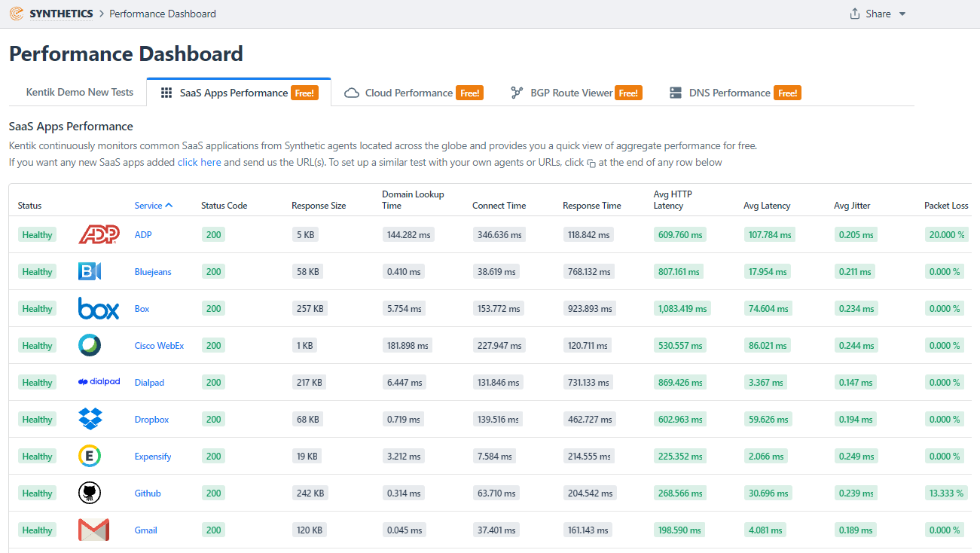Image resolution: width=980 pixels, height=553 pixels.
Task: Click the Bluejeans logo
Action: point(90,271)
